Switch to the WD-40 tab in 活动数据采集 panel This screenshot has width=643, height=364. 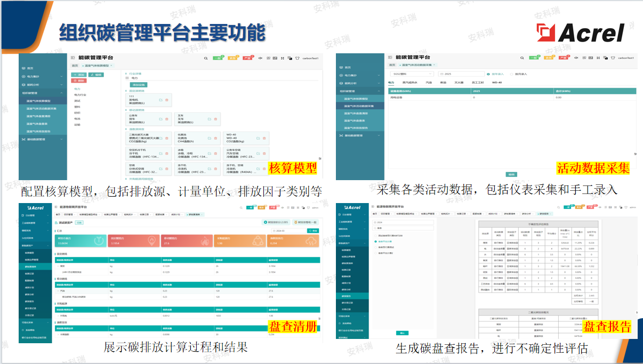(x=497, y=83)
